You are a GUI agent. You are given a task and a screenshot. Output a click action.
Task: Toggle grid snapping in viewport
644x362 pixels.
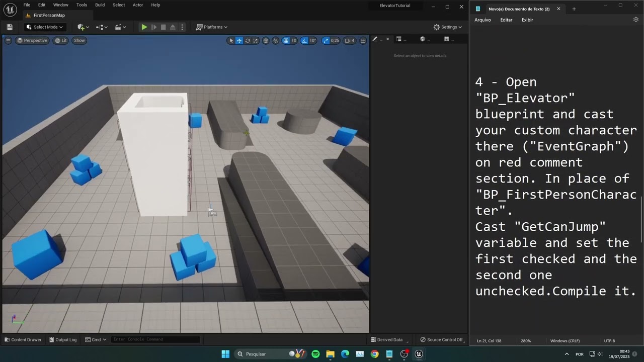286,41
